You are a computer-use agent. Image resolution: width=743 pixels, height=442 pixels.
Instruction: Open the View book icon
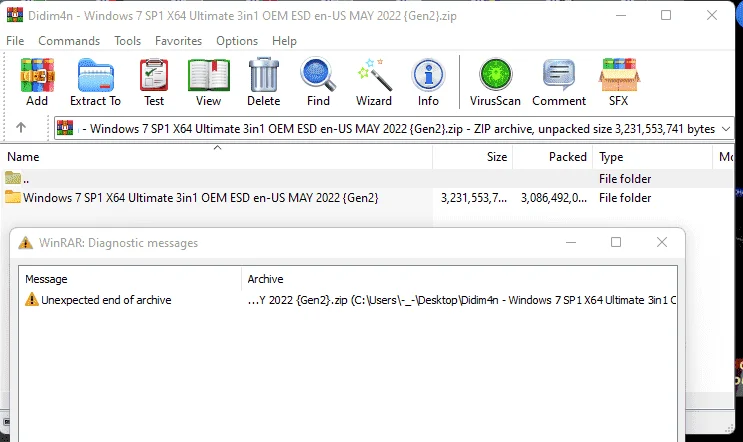pos(208,75)
